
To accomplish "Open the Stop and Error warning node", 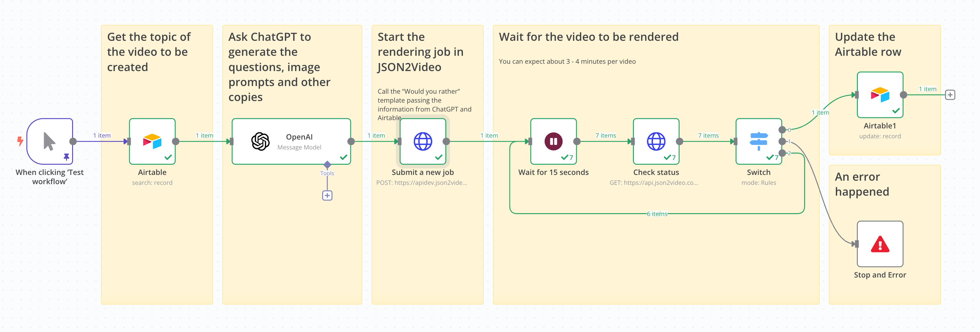I will click(x=880, y=244).
